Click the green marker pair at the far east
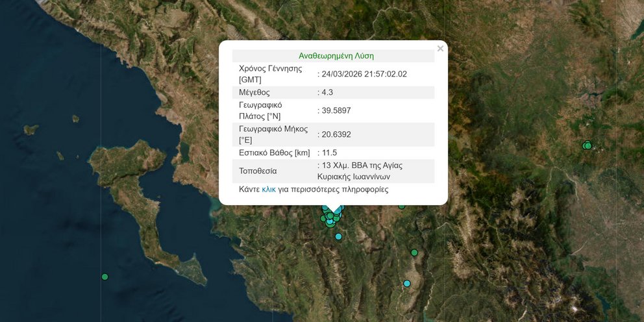This screenshot has height=322, width=644. click(588, 145)
